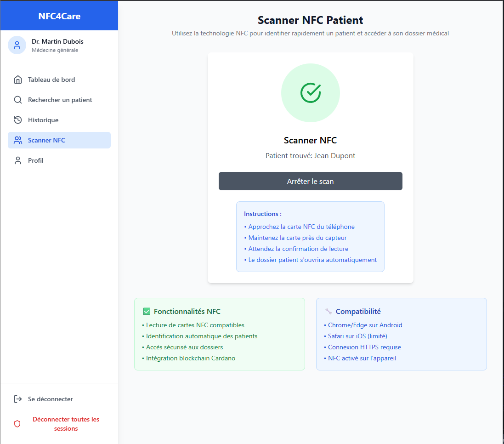Select the Profil menu entry
The width and height of the screenshot is (504, 444).
coord(36,160)
